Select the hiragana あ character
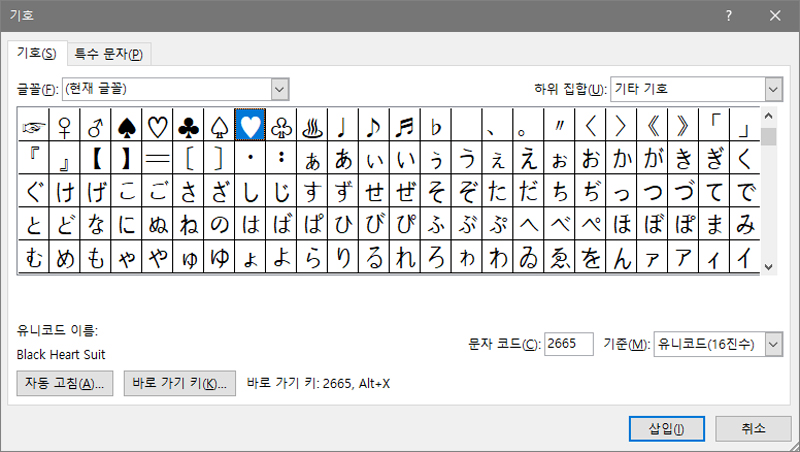Screen dimensions: 800x452 (x=343, y=158)
